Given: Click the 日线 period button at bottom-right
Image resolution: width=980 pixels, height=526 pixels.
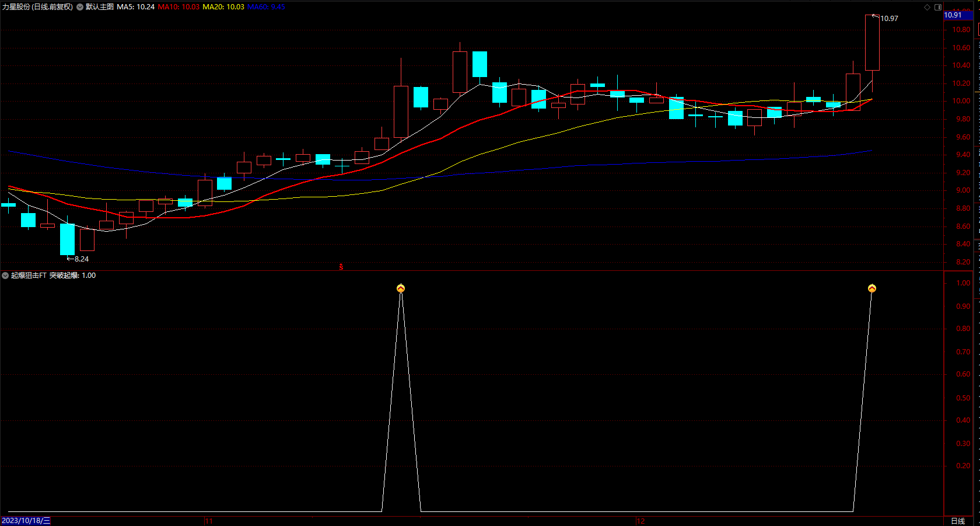Looking at the screenshot, I should pos(958,521).
